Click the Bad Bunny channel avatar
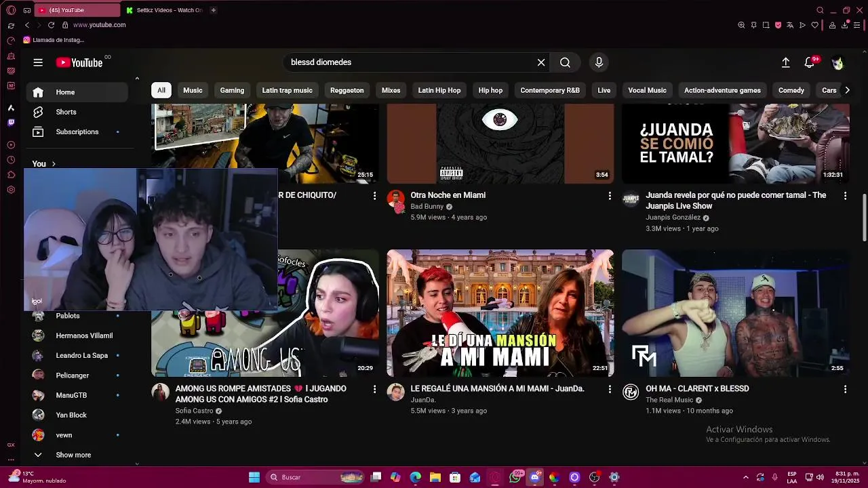Viewport: 868px width, 488px height. (395, 199)
